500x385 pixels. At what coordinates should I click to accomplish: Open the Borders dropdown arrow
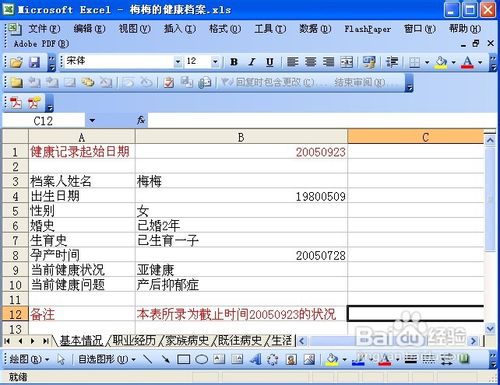click(x=427, y=62)
